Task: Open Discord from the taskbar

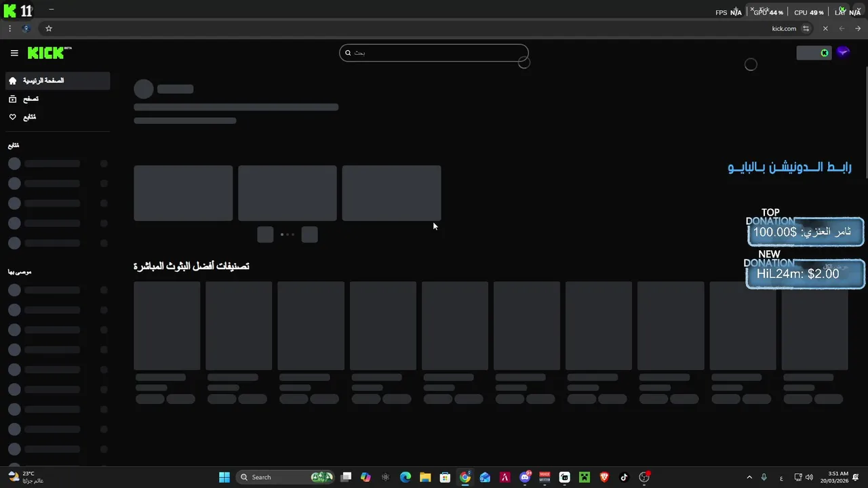Action: tap(525, 477)
